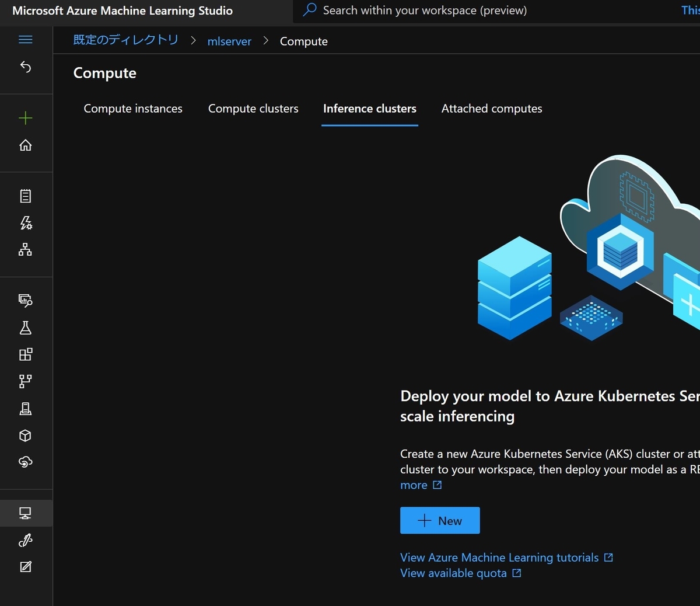
Task: Open View Azure Machine Learning tutorials link
Action: coord(499,558)
